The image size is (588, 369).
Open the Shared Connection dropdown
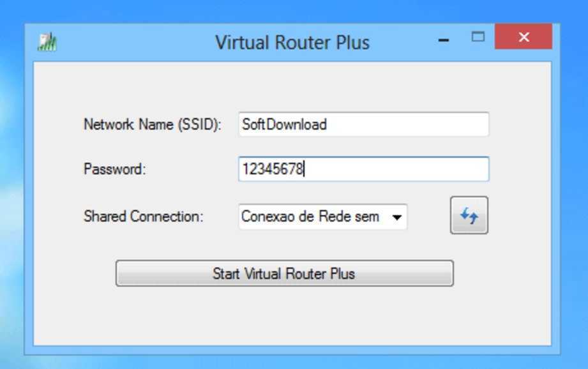click(x=322, y=217)
